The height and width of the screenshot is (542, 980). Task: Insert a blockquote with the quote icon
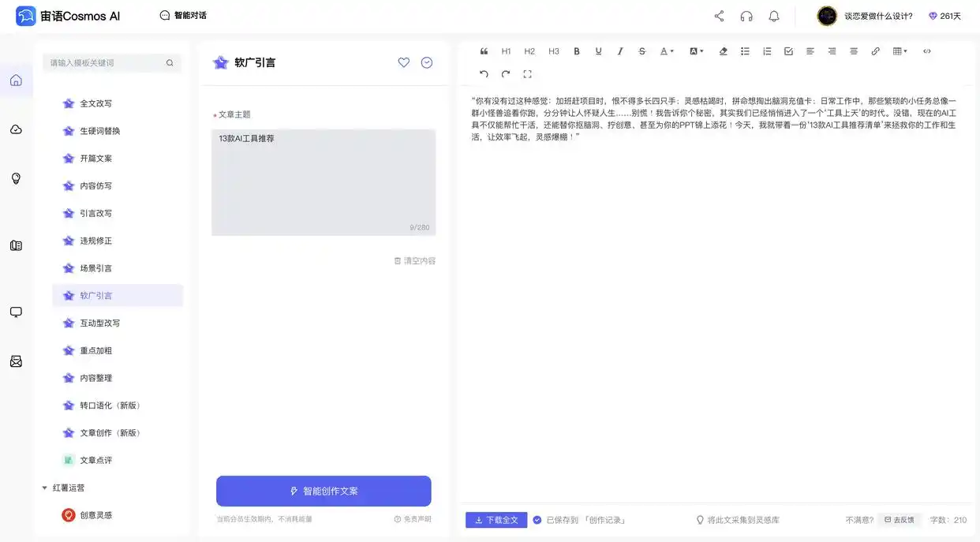(x=484, y=51)
